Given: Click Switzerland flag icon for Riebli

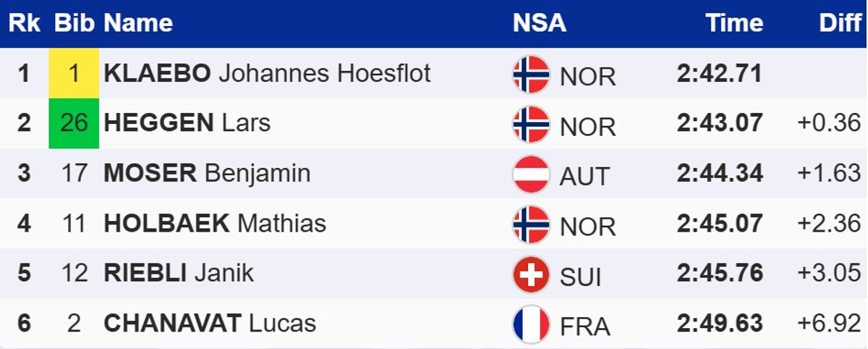Looking at the screenshot, I should (531, 274).
